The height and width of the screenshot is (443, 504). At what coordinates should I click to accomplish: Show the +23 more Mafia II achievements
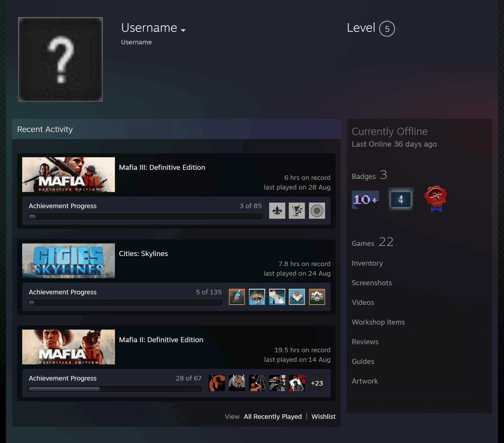(317, 383)
